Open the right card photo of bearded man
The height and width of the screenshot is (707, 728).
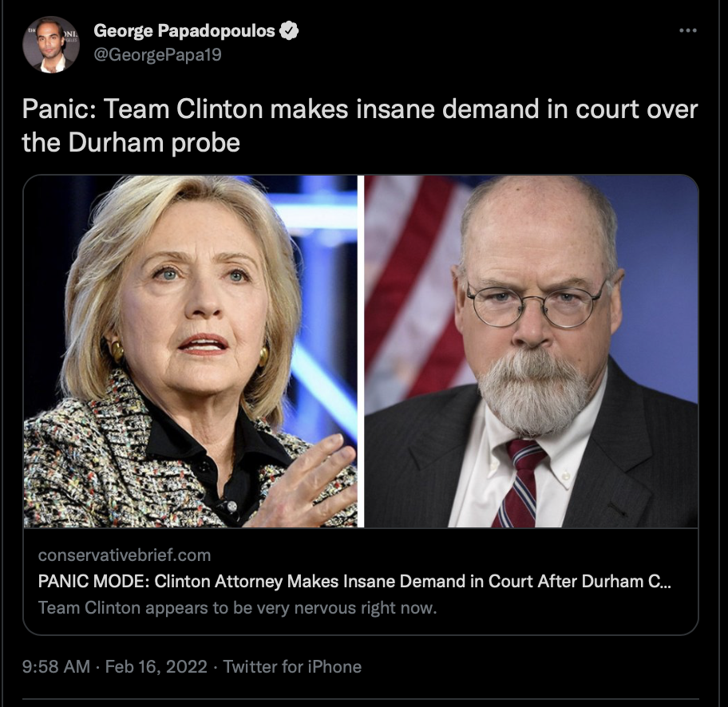pos(531,351)
